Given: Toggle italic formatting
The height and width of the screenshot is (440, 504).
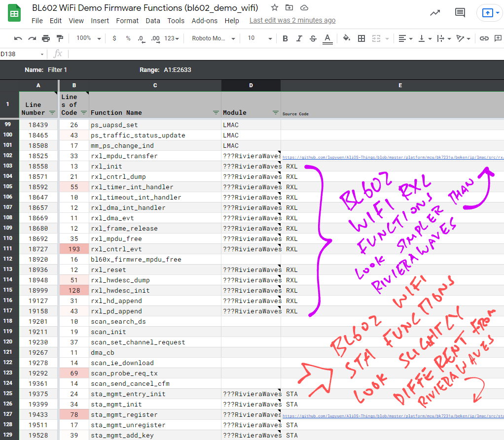Looking at the screenshot, I should click(x=299, y=38).
